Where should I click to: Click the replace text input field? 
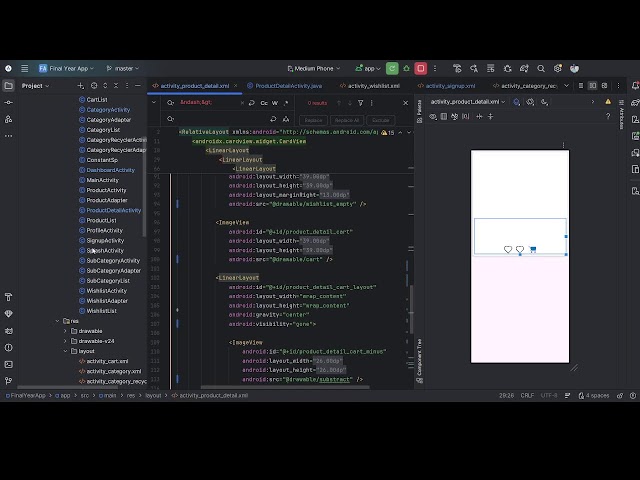pyautogui.click(x=222, y=119)
